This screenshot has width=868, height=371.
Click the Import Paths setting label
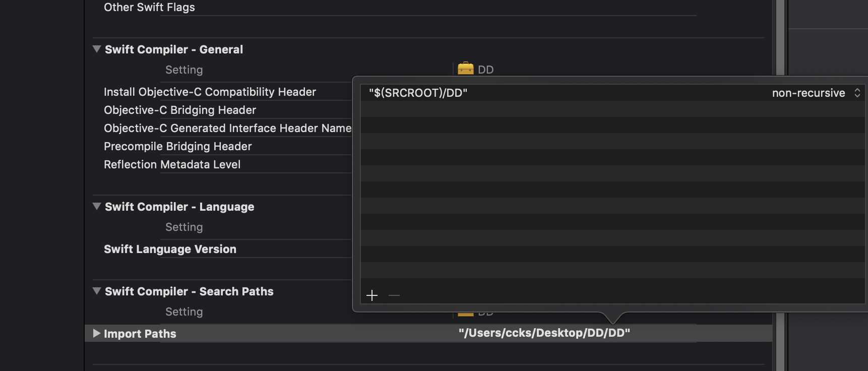(140, 334)
